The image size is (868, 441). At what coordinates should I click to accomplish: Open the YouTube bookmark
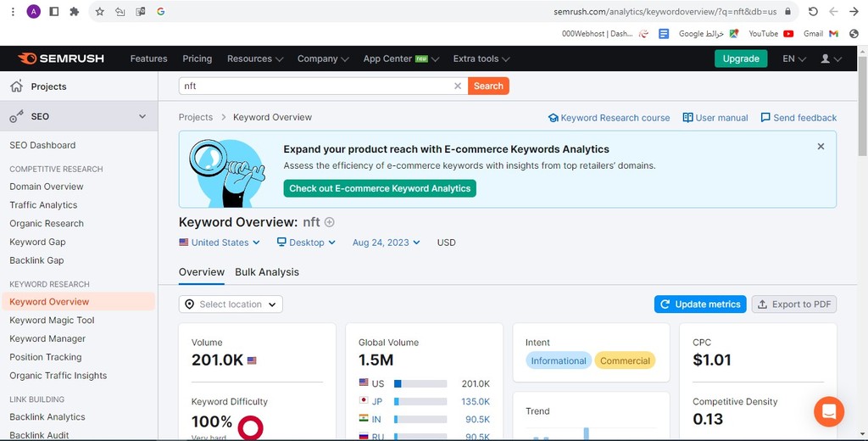(771, 34)
